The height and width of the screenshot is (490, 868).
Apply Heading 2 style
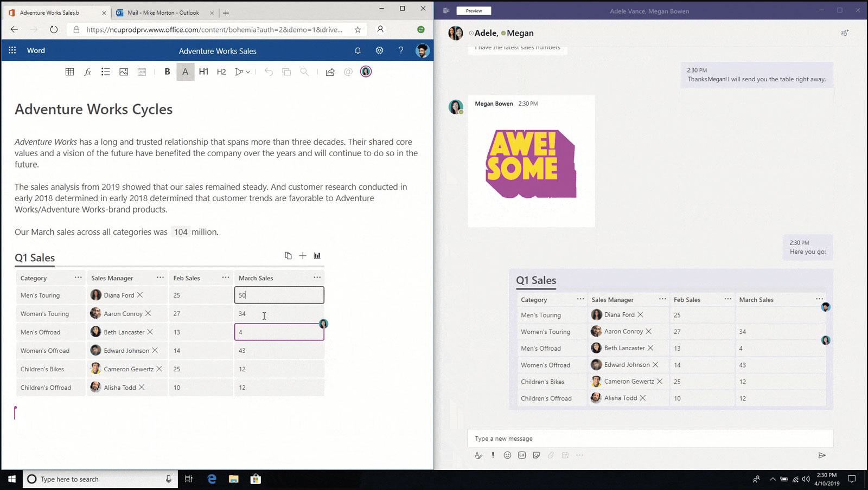(x=221, y=72)
